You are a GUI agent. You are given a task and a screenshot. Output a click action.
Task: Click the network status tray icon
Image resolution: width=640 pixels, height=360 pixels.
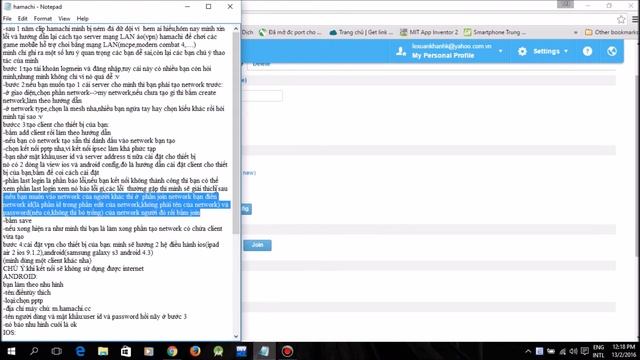pyautogui.click(x=562, y=351)
